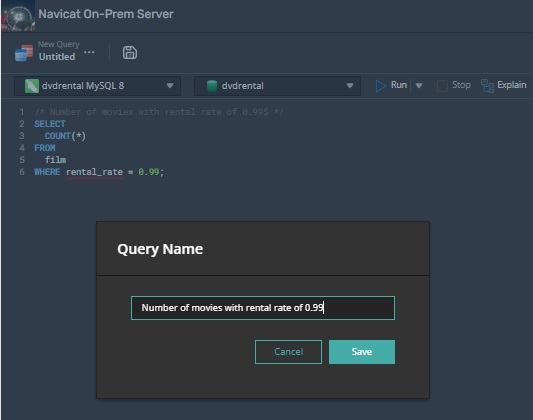Screen dimensions: 533x420
Task: Click the dvdrental MySQL 8 connection icon
Action: click(32, 86)
